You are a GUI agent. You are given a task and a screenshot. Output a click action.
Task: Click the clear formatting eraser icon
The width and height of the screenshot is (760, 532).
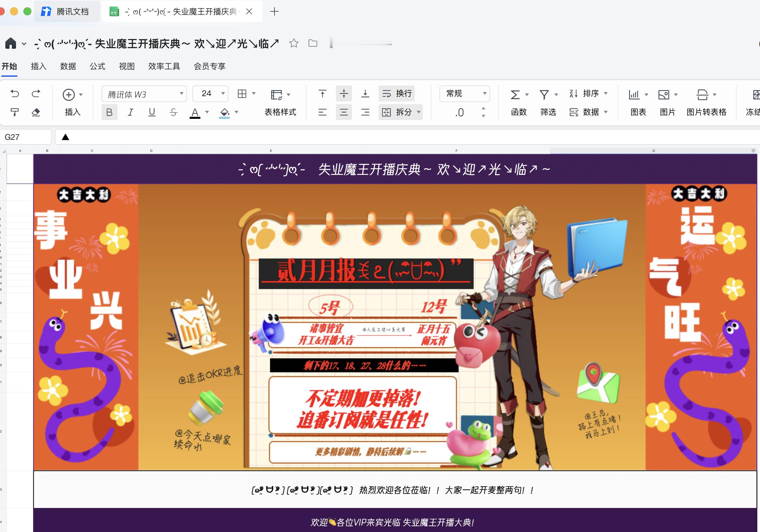[36, 112]
